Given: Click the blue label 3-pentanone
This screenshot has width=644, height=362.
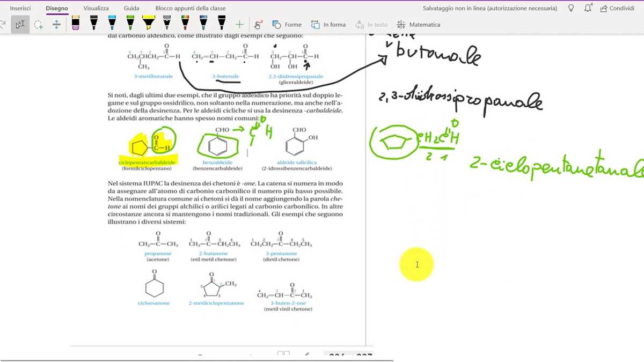Looking at the screenshot, I should 281,253.
